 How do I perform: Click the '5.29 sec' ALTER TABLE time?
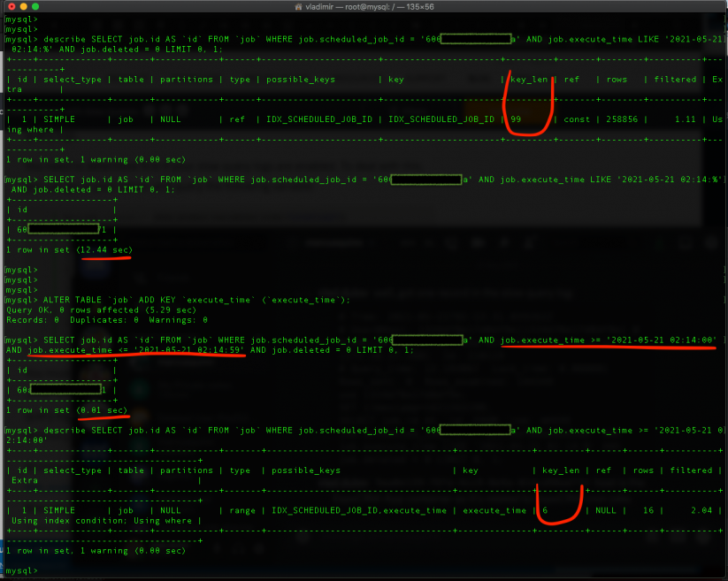171,310
